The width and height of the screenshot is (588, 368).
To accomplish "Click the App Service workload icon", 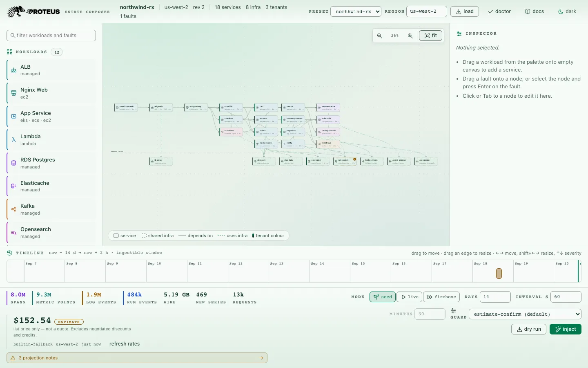I will pyautogui.click(x=13, y=117).
